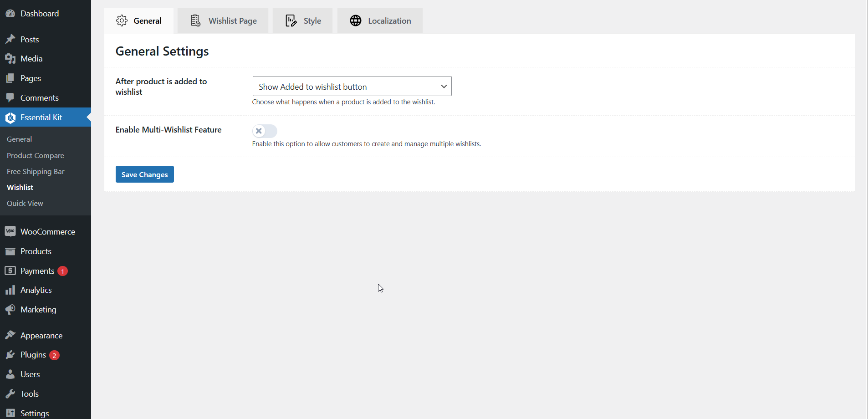Click the Media library icon

[10, 59]
